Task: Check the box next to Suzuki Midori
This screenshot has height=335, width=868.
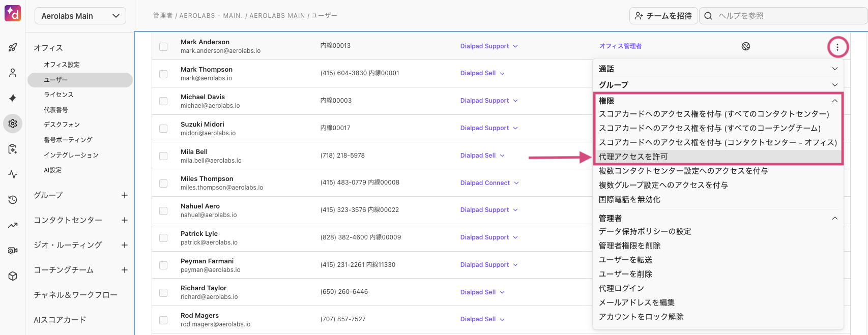Action: tap(163, 129)
